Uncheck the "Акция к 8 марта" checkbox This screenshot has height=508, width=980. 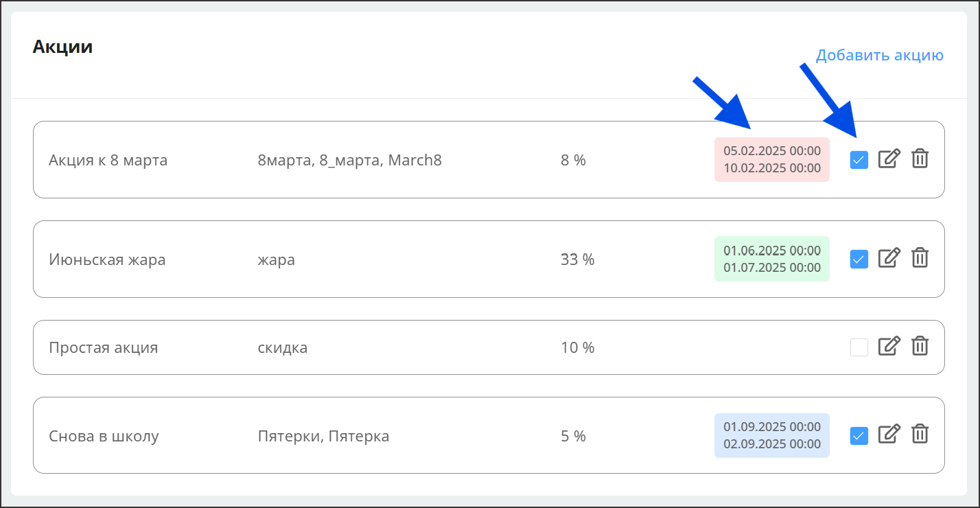point(859,160)
